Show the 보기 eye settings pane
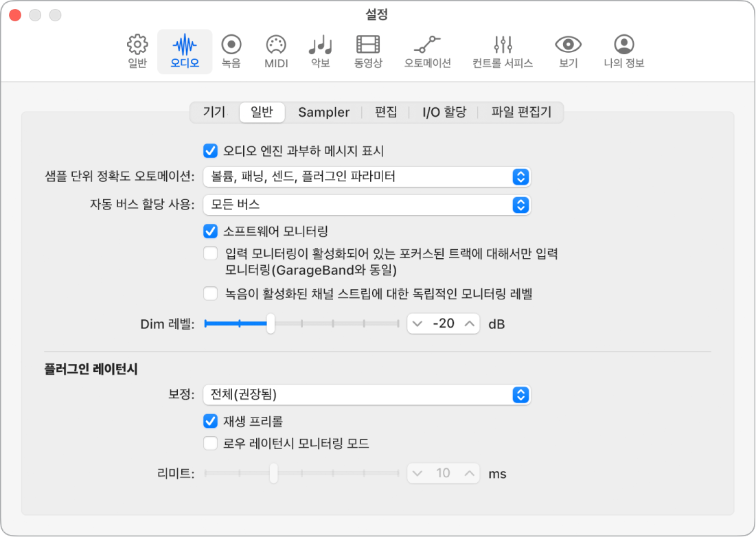This screenshot has height=537, width=756. [568, 52]
